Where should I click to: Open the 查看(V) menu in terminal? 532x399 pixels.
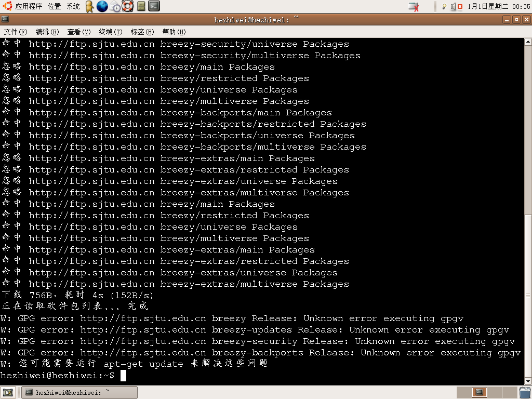(79, 32)
